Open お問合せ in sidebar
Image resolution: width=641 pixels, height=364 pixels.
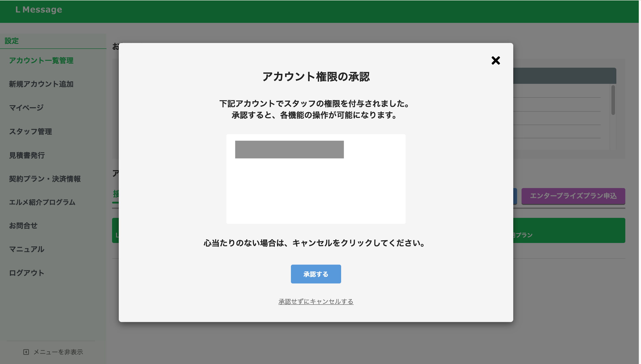23,226
